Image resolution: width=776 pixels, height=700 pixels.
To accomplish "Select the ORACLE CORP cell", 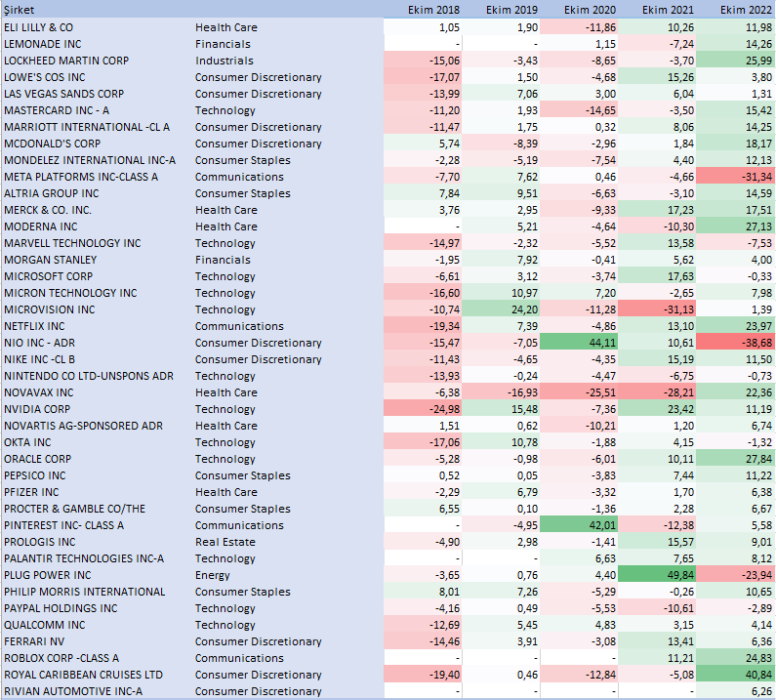I will click(38, 459).
